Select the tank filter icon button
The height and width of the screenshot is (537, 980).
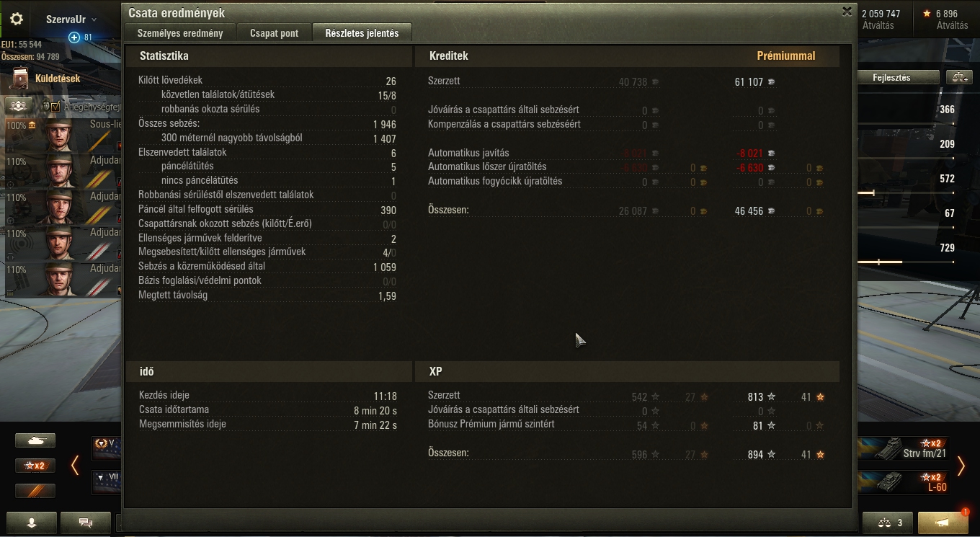(35, 440)
